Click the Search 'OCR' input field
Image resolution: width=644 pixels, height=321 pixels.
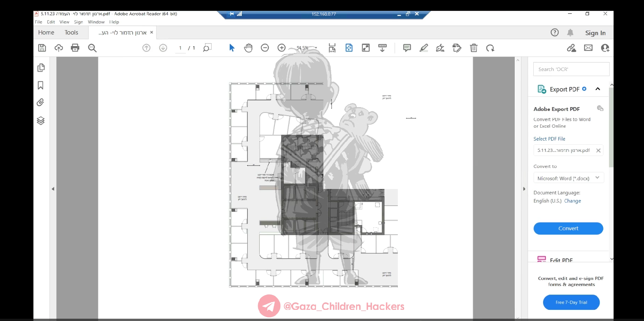click(x=571, y=69)
